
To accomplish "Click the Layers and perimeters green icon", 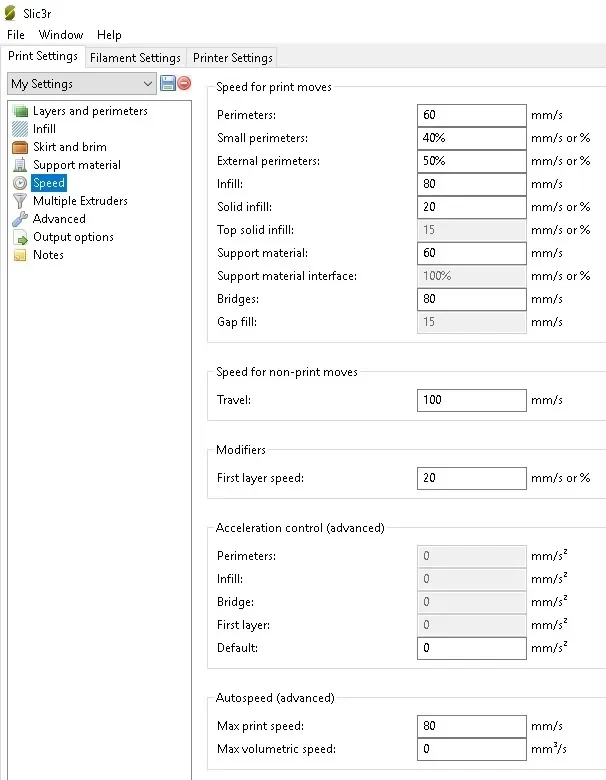I will click(20, 111).
